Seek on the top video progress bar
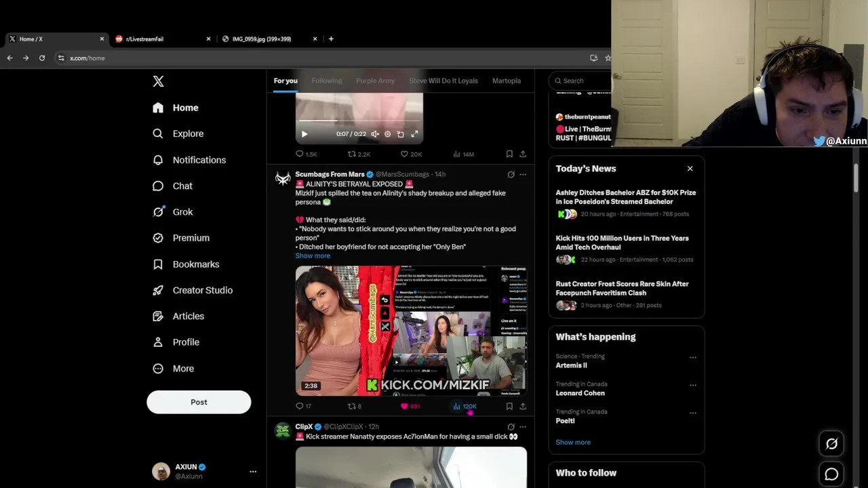 (359, 121)
